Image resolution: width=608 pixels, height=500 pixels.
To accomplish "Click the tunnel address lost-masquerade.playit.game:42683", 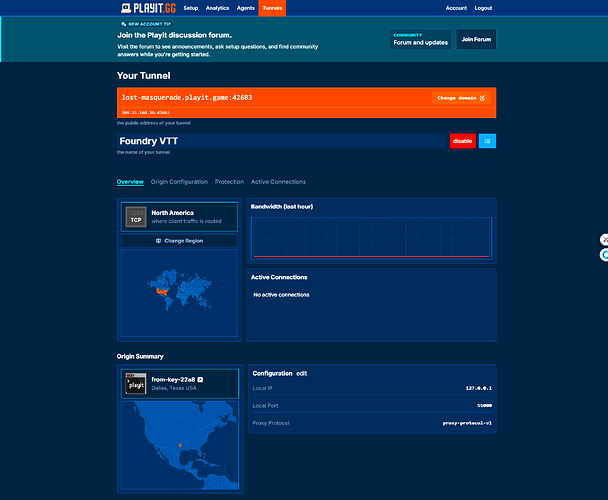I will [x=187, y=97].
